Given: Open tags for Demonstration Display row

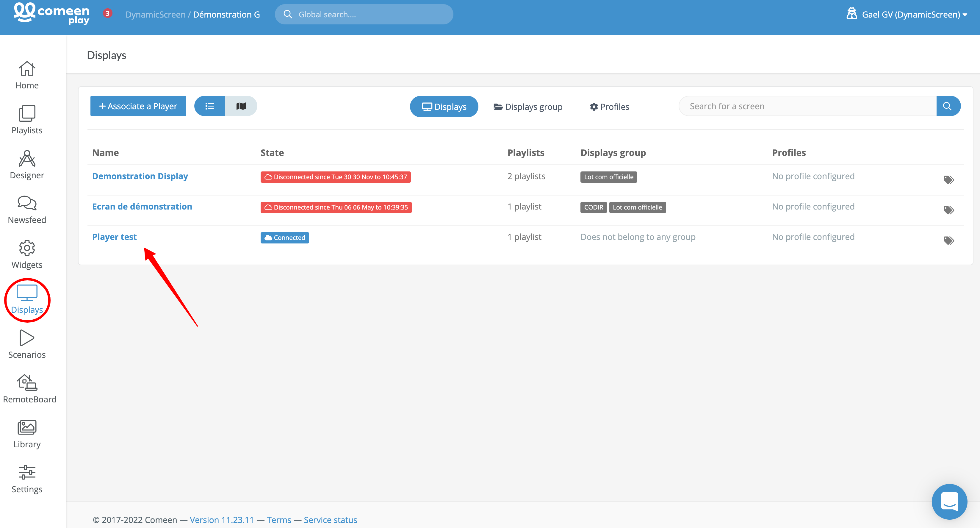Looking at the screenshot, I should (949, 180).
